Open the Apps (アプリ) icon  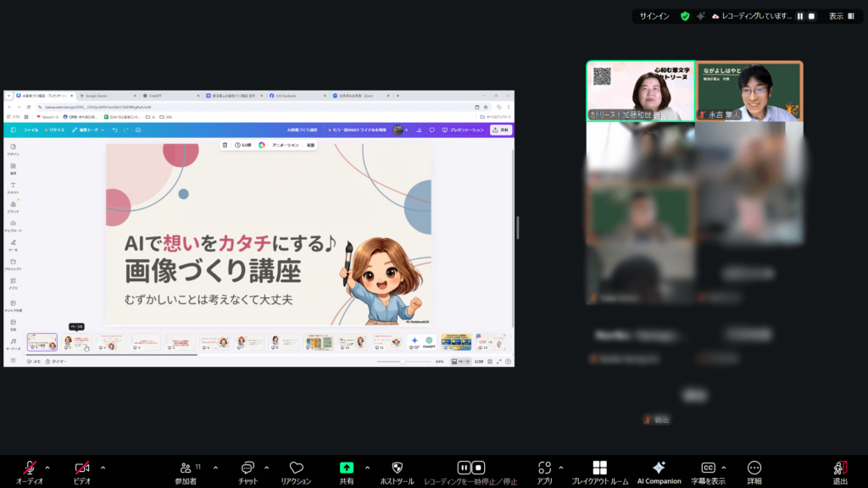pos(544,468)
